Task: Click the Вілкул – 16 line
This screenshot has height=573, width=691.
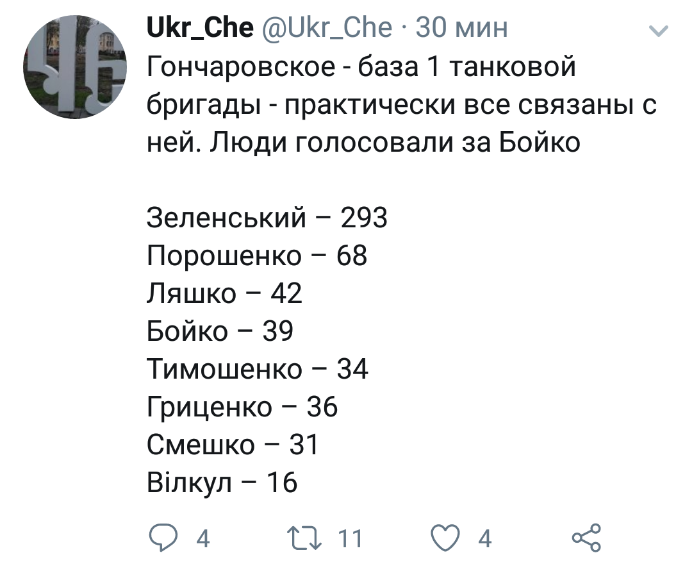Action: (x=222, y=483)
